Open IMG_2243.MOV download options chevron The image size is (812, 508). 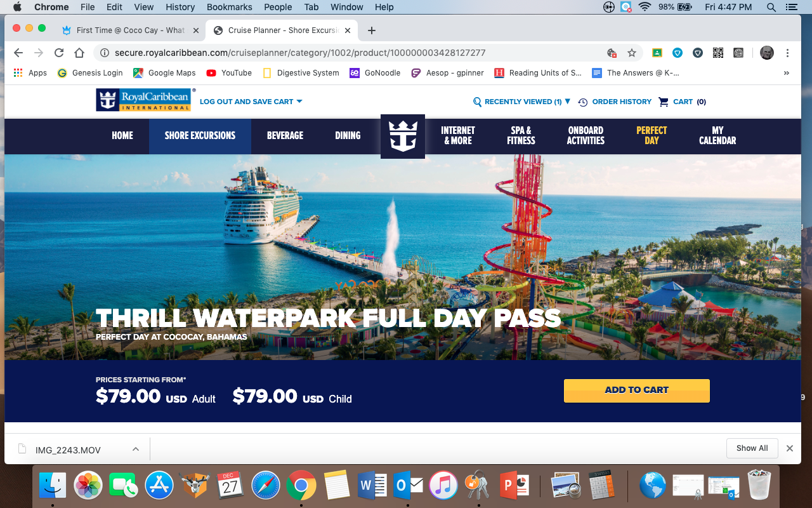coord(135,449)
